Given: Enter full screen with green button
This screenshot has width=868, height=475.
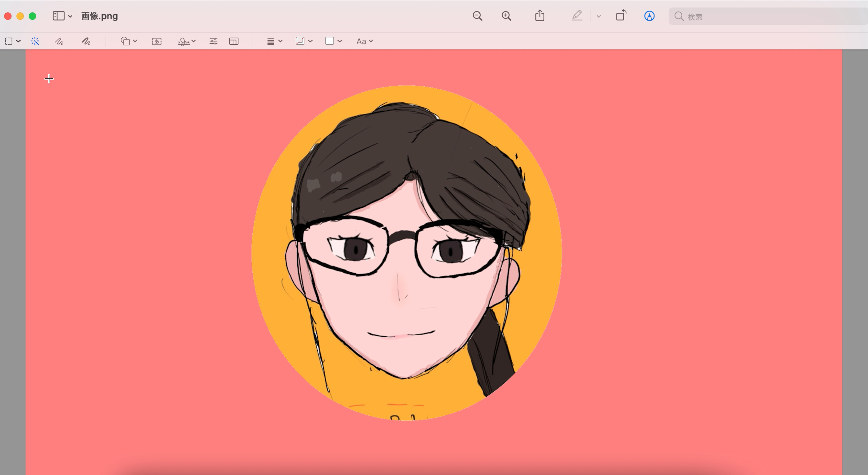Looking at the screenshot, I should (32, 16).
